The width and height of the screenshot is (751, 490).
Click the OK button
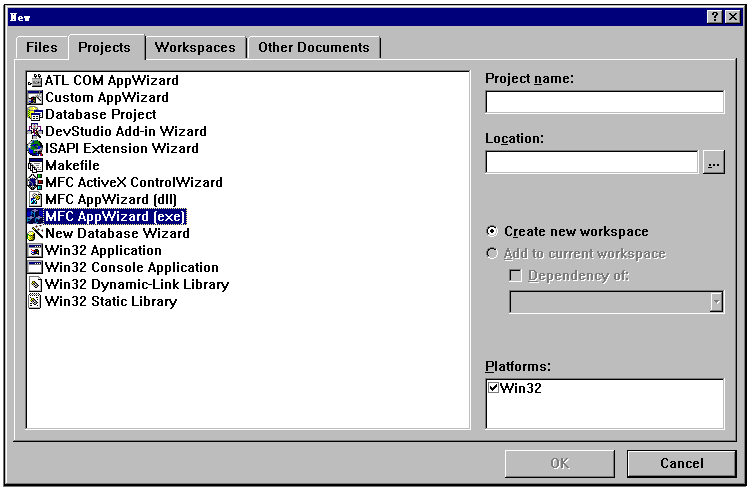point(559,463)
